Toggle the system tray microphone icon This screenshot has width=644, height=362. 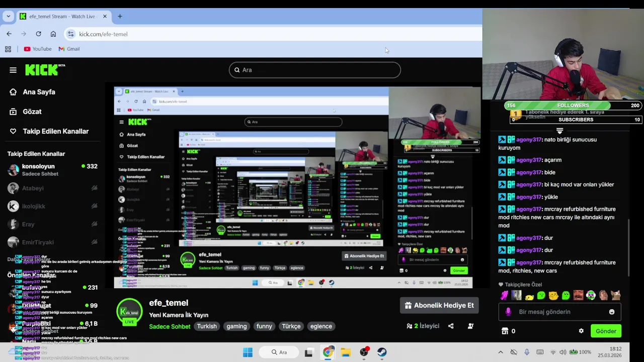tap(527, 352)
